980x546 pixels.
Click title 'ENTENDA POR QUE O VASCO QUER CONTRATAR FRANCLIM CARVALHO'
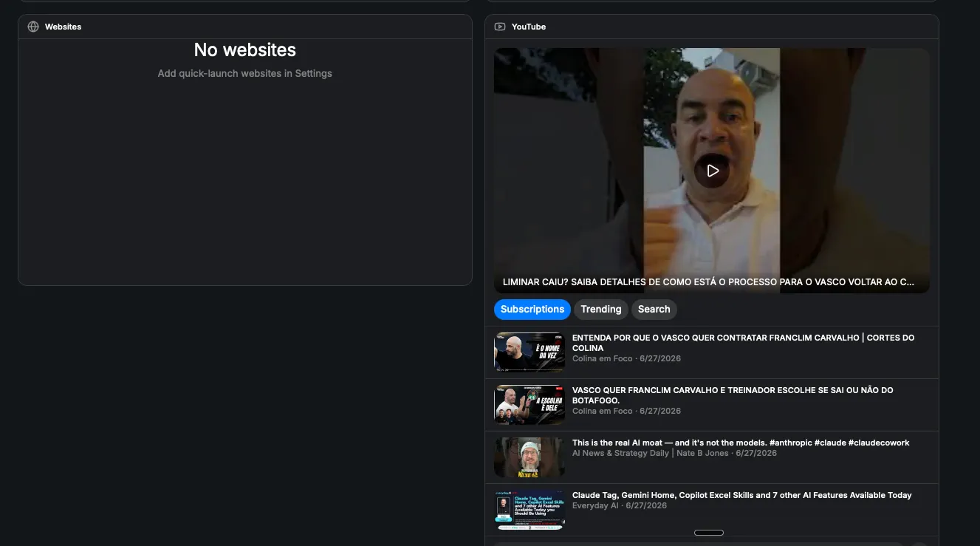coord(743,343)
